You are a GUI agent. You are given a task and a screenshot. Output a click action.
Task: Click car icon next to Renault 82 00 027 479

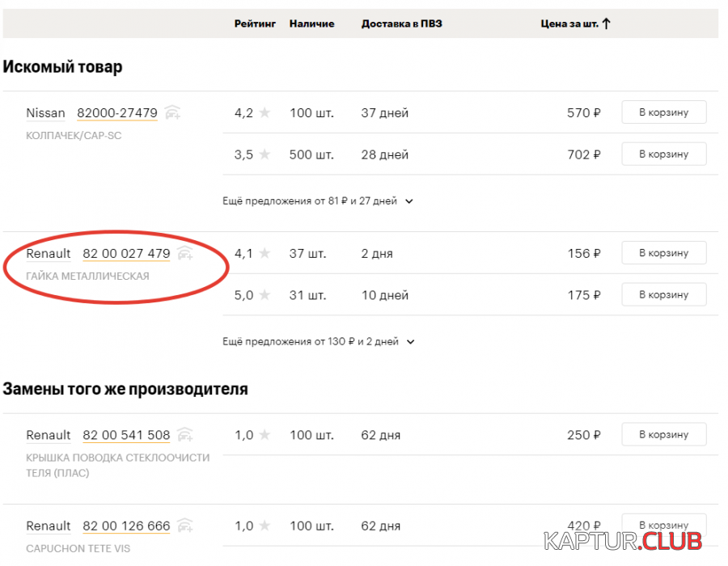point(185,253)
